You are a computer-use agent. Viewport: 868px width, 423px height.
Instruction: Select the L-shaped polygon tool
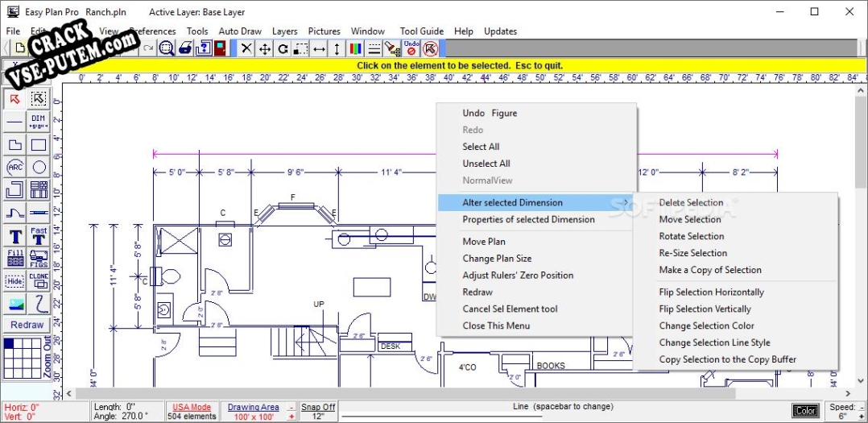pos(15,144)
